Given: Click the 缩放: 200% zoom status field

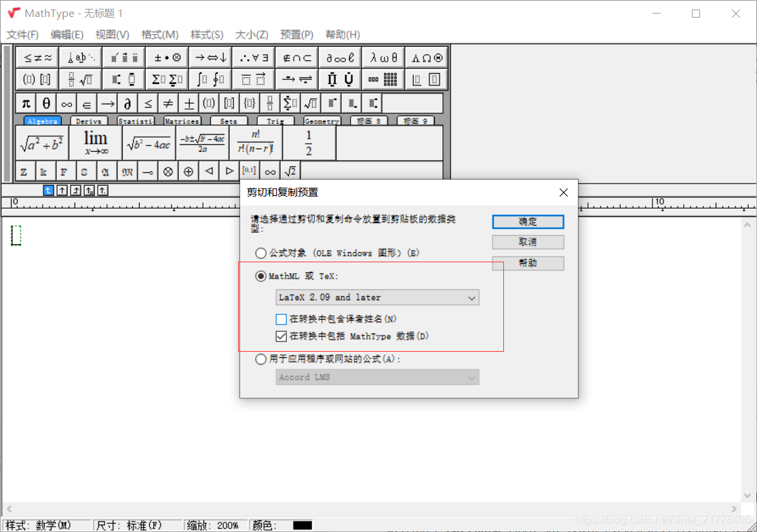Looking at the screenshot, I should pos(215,525).
